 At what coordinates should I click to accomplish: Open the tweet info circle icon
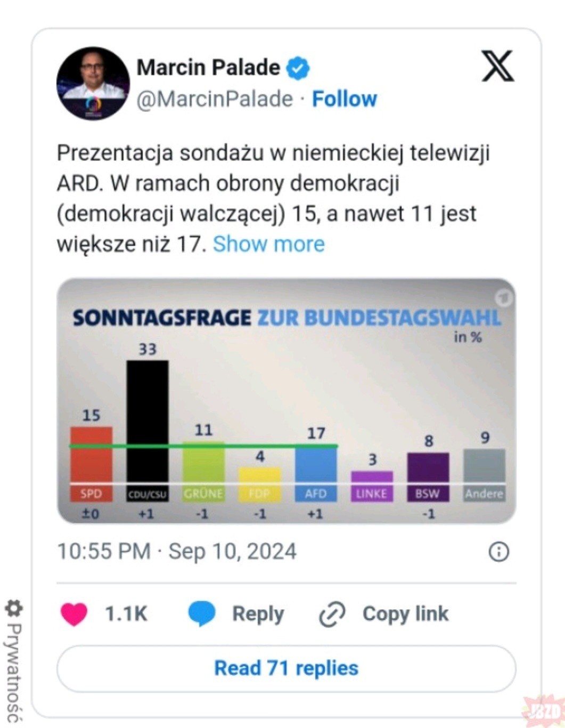tap(498, 552)
